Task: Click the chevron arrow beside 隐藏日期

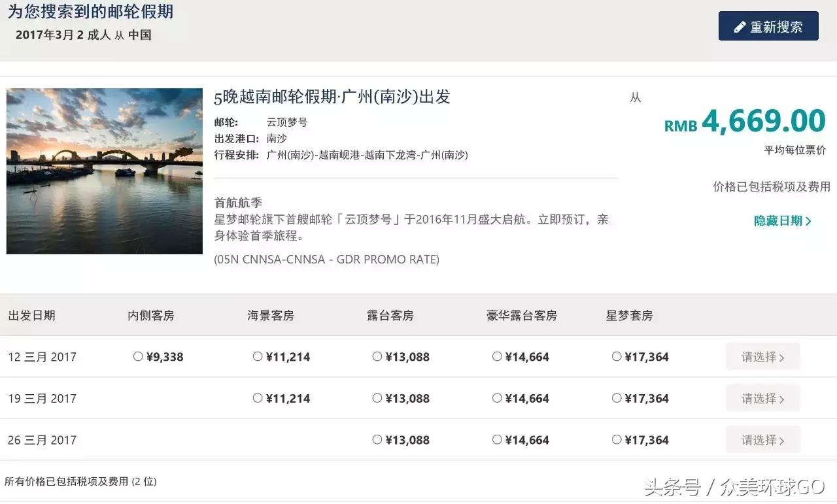Action: [x=809, y=222]
